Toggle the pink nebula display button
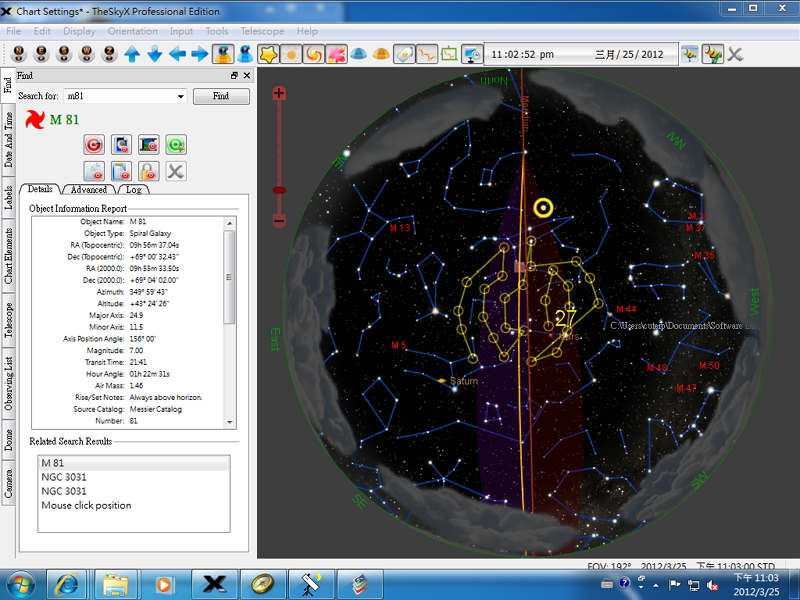 (336, 53)
